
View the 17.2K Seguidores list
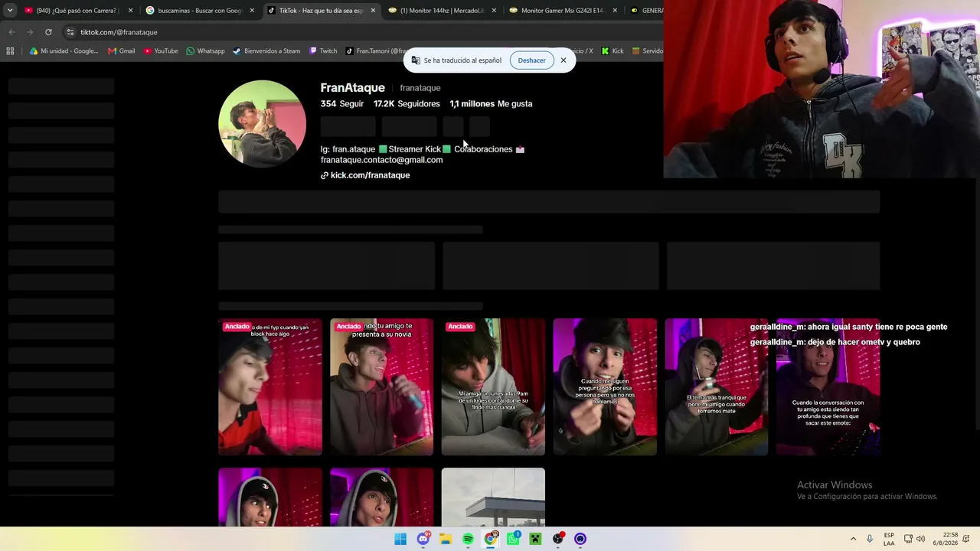[407, 103]
